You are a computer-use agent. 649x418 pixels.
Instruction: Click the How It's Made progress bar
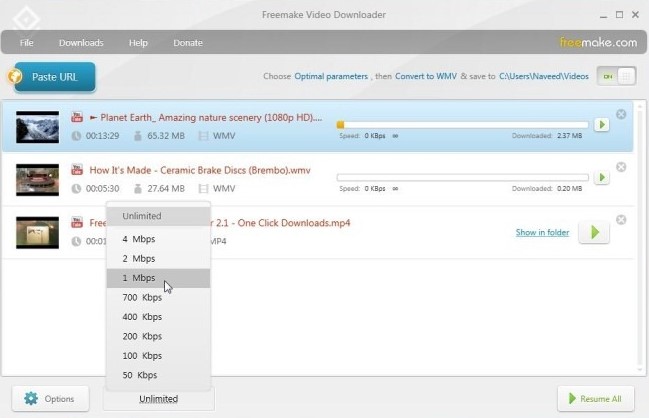[463, 178]
